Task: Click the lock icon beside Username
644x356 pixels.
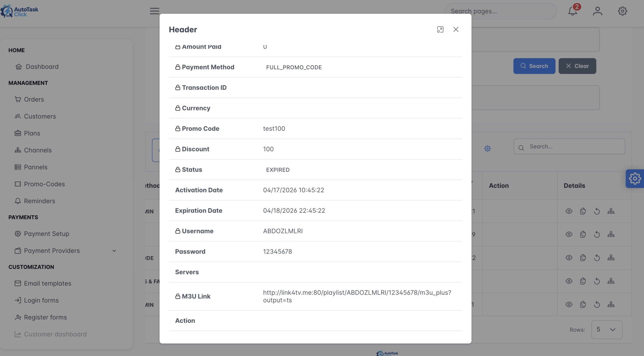Action: pos(178,231)
